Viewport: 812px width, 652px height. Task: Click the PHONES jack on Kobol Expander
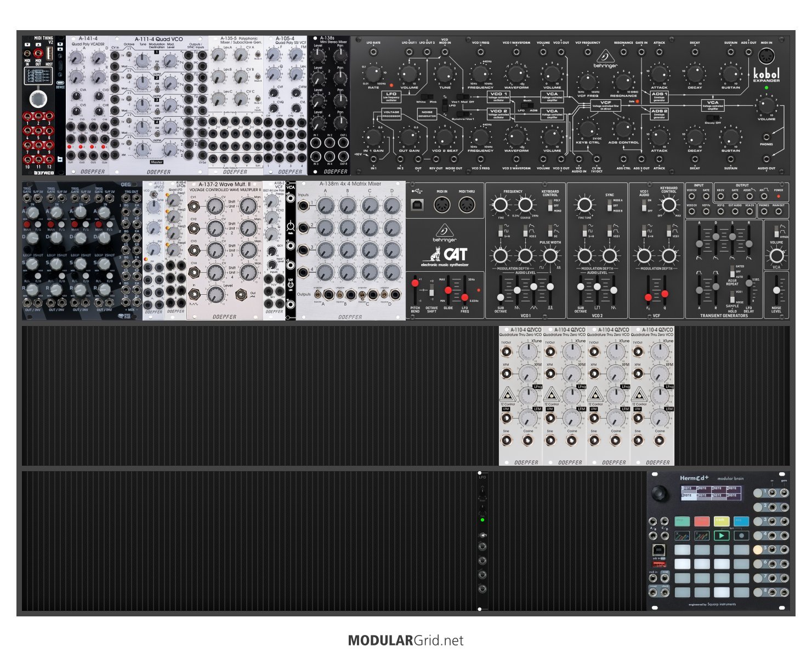coord(766,136)
